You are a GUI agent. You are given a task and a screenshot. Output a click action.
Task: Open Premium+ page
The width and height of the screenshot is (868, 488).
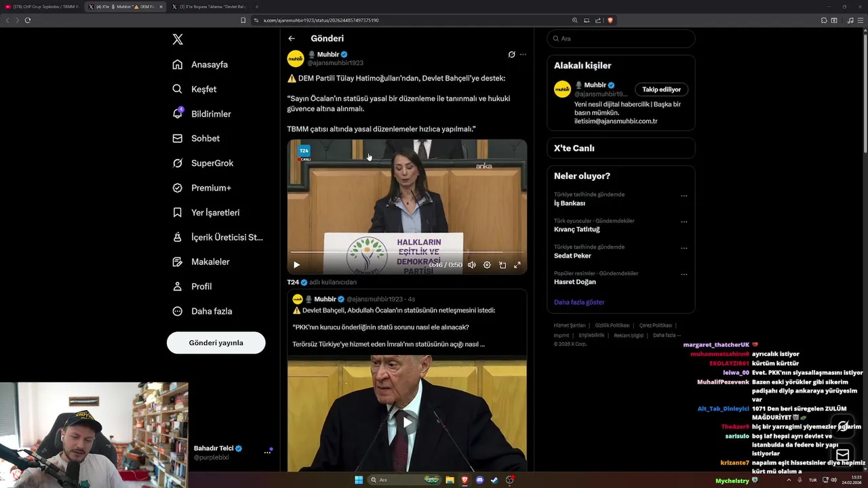(x=201, y=188)
